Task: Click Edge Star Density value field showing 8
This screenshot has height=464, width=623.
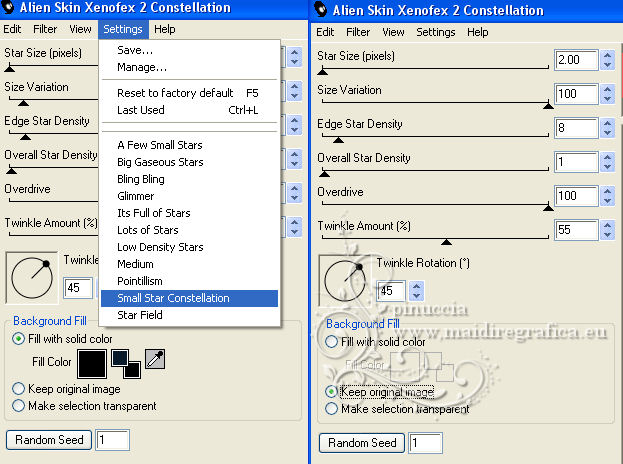Action: [x=576, y=128]
